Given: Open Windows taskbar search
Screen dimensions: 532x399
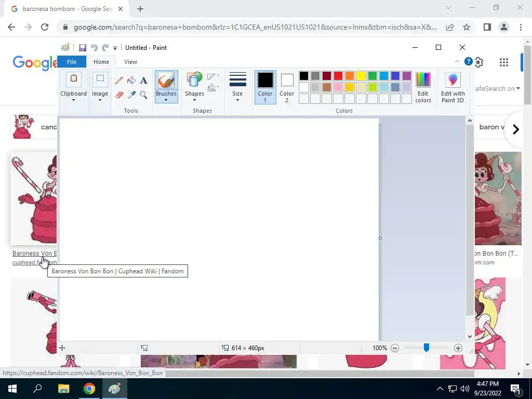Looking at the screenshot, I should pyautogui.click(x=37, y=389).
